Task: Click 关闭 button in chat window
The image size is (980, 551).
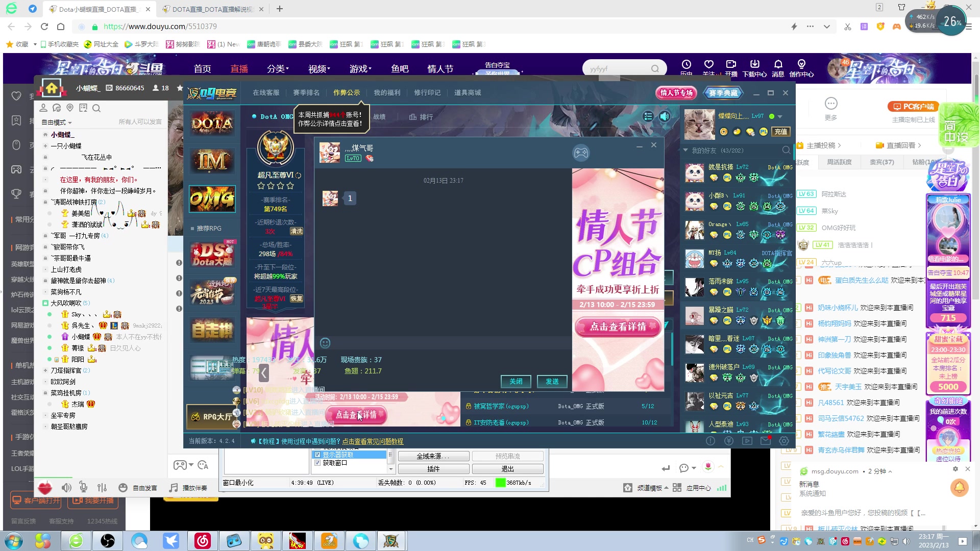Action: [x=516, y=382]
